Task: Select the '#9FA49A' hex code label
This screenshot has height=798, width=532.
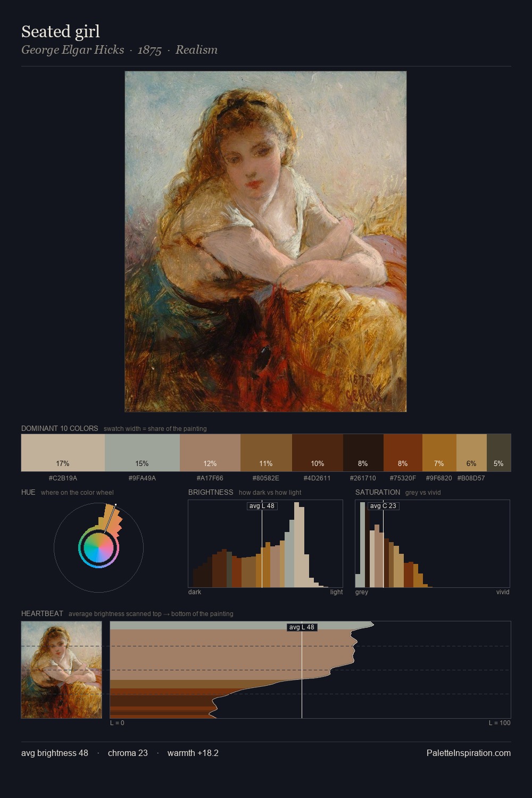Action: click(142, 478)
